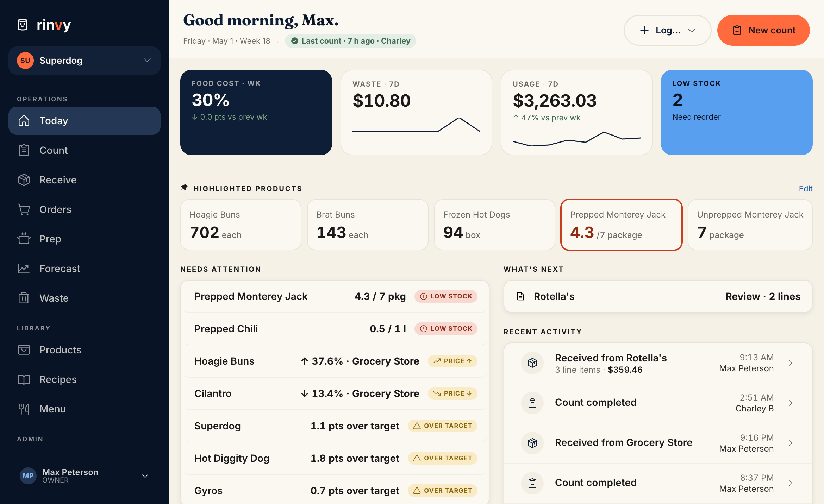This screenshot has height=504, width=824.
Task: Open the Food Cost week card
Action: pyautogui.click(x=256, y=112)
